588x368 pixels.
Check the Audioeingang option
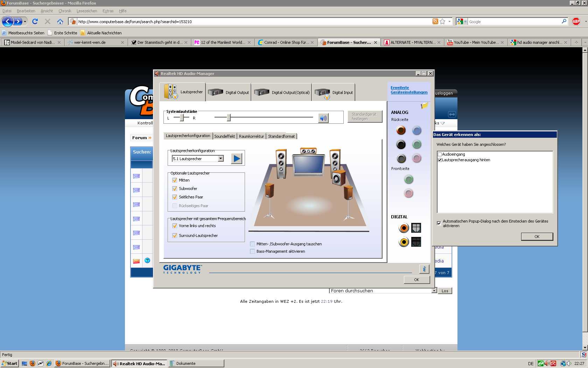pyautogui.click(x=440, y=154)
